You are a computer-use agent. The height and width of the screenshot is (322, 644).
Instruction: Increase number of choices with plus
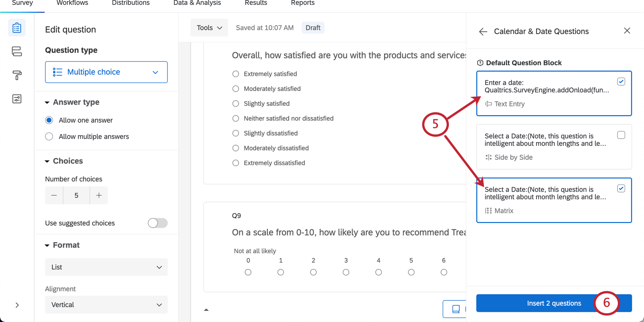pyautogui.click(x=99, y=195)
